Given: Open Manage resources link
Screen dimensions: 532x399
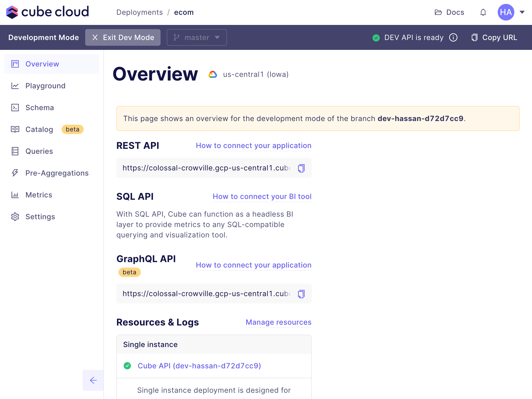Looking at the screenshot, I should pyautogui.click(x=278, y=322).
